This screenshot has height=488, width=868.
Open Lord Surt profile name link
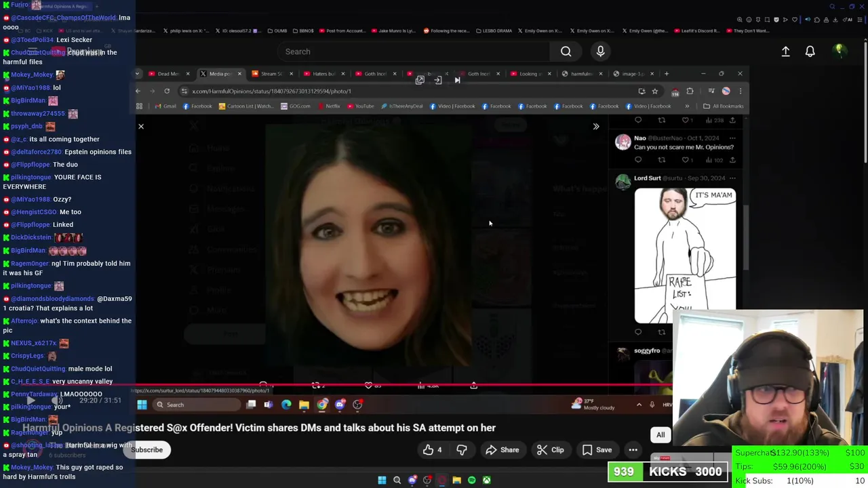point(648,178)
